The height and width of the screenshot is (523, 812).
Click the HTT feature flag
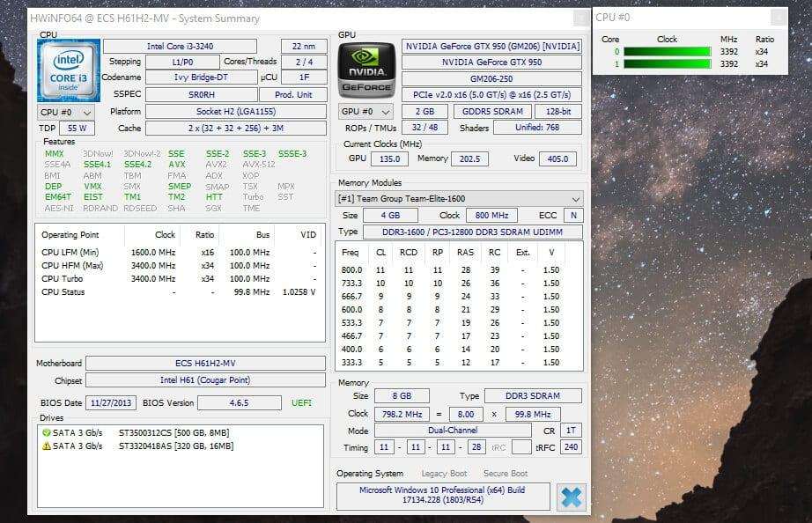(x=214, y=196)
